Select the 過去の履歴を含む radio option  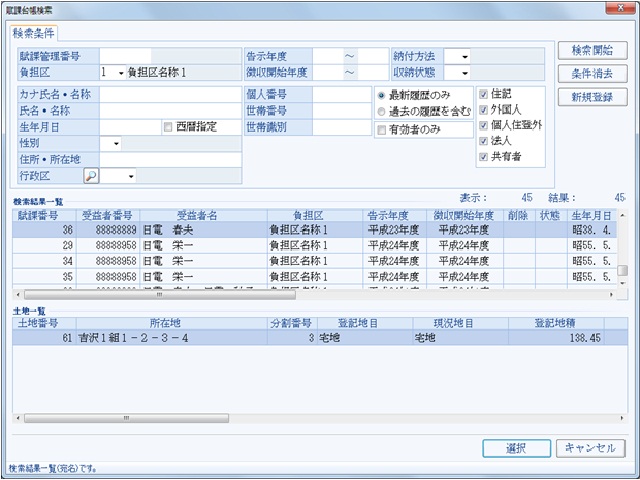click(381, 111)
